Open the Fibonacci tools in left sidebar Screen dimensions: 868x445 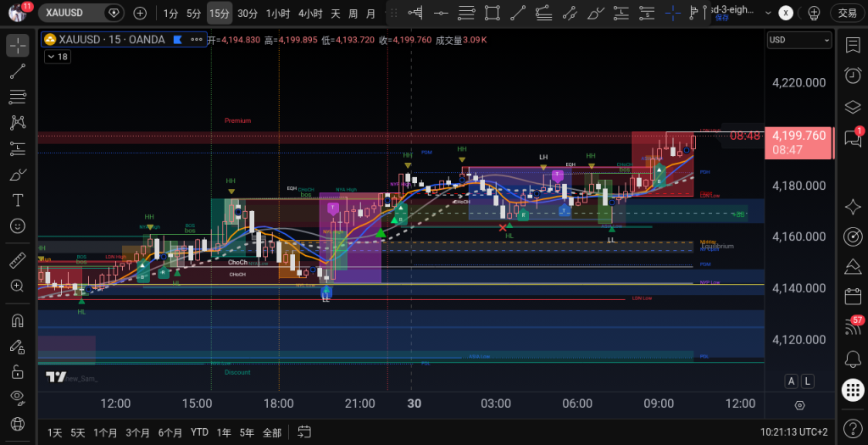(17, 97)
